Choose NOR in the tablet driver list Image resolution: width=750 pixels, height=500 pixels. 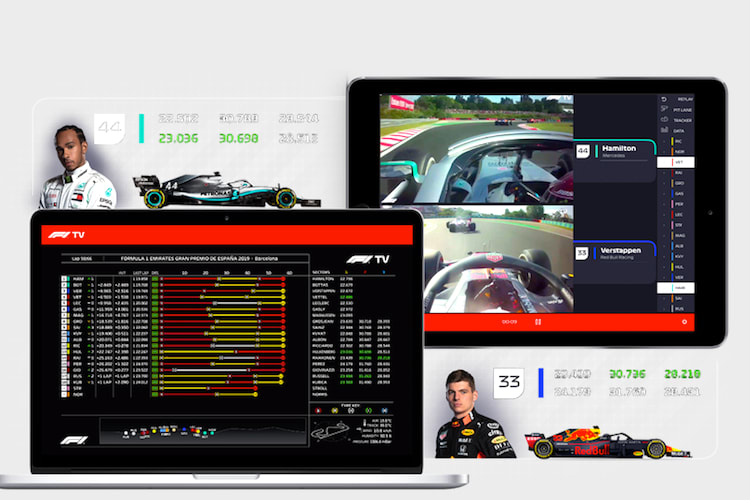pos(676,152)
